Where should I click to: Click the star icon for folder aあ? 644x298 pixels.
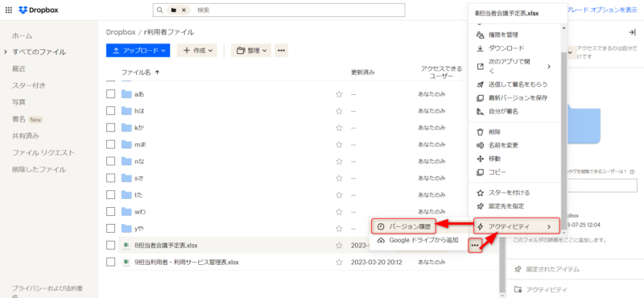(339, 94)
